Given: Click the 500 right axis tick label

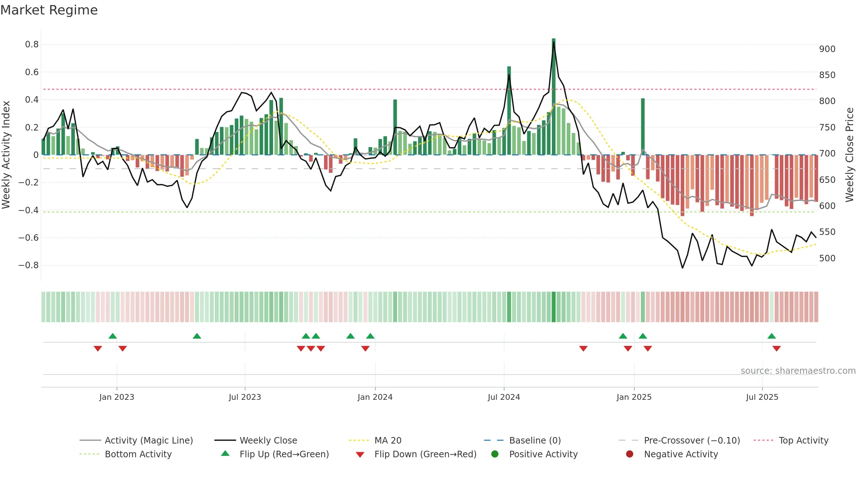Looking at the screenshot, I should point(827,258).
